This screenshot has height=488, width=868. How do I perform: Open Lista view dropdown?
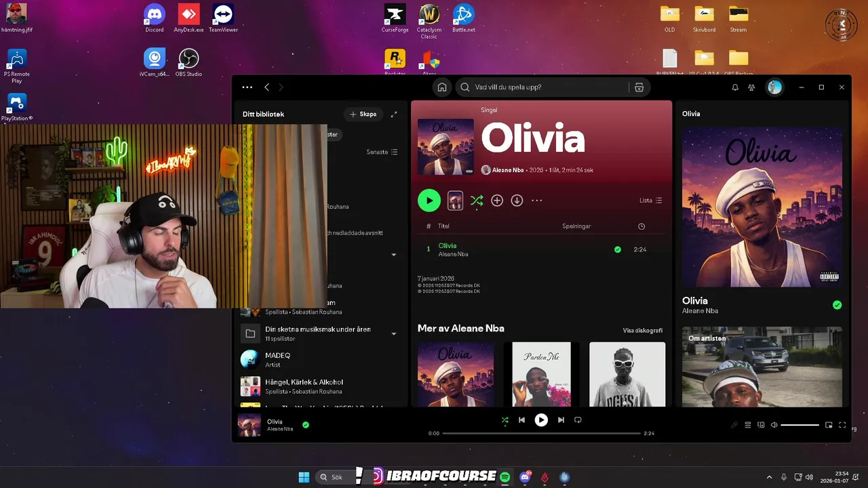click(x=651, y=201)
